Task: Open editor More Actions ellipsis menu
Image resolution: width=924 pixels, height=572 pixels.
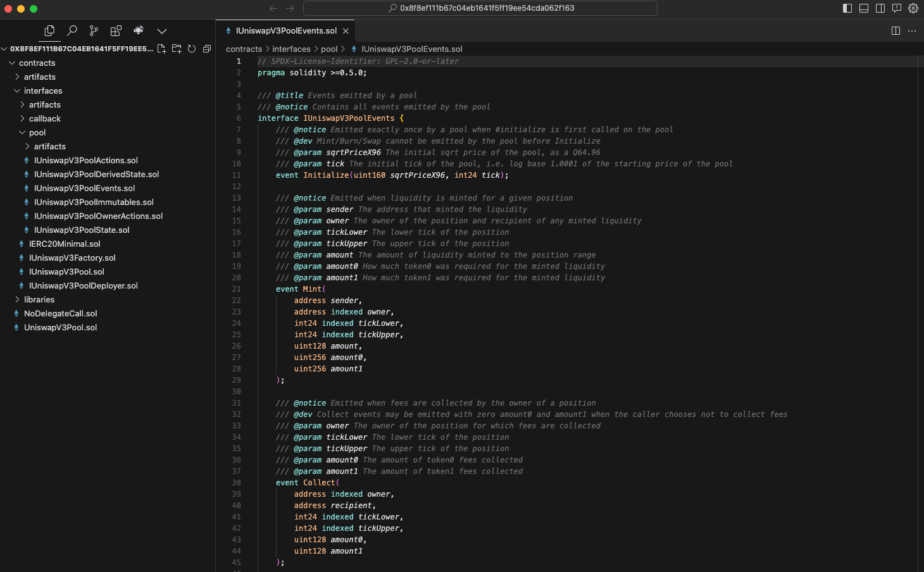Action: pos(912,30)
